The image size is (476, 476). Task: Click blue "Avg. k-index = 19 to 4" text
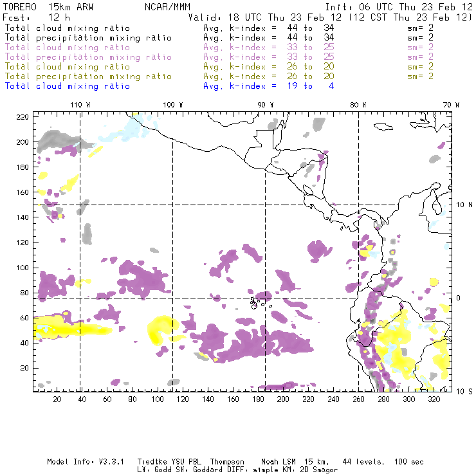click(x=269, y=86)
